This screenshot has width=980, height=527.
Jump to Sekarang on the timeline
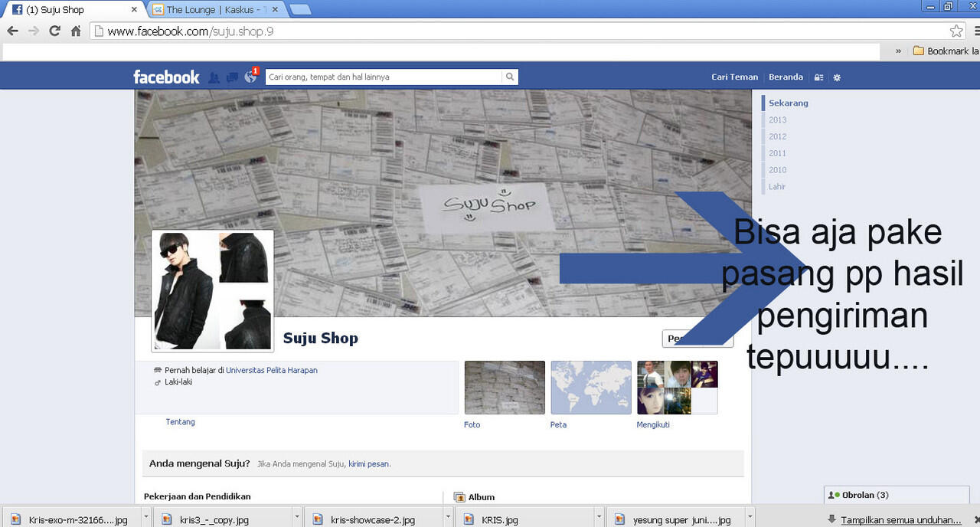click(789, 103)
